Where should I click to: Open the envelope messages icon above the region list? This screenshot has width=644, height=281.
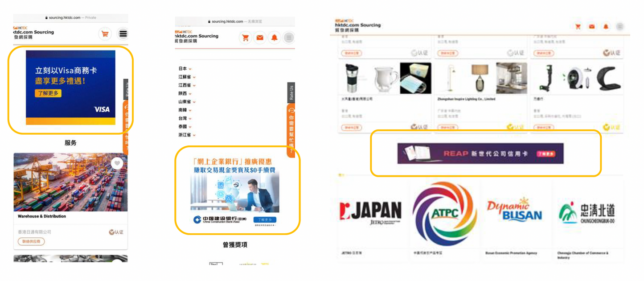tap(259, 38)
